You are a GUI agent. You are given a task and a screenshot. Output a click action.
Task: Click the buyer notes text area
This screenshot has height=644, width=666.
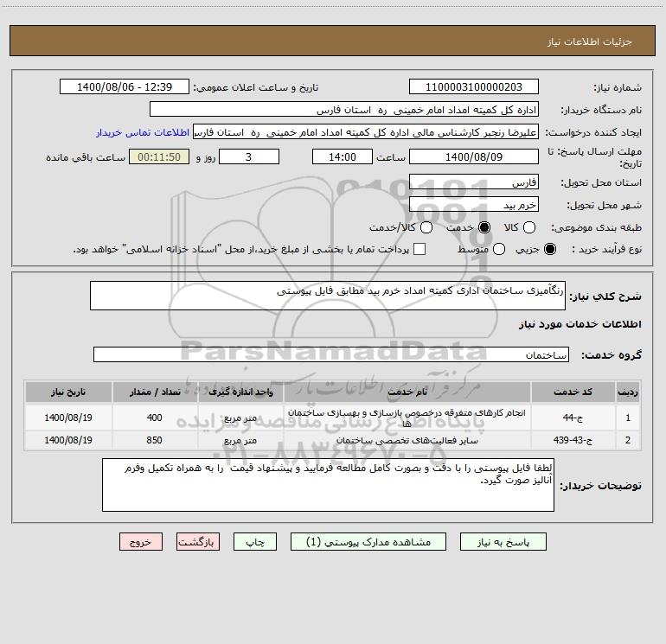pos(328,485)
